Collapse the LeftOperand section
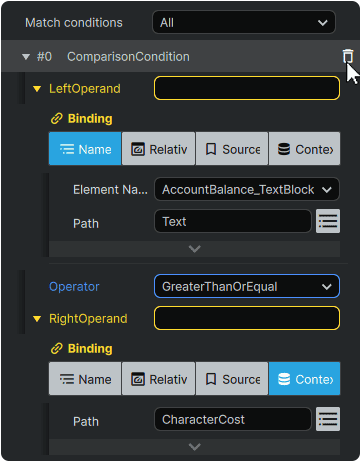 37,89
